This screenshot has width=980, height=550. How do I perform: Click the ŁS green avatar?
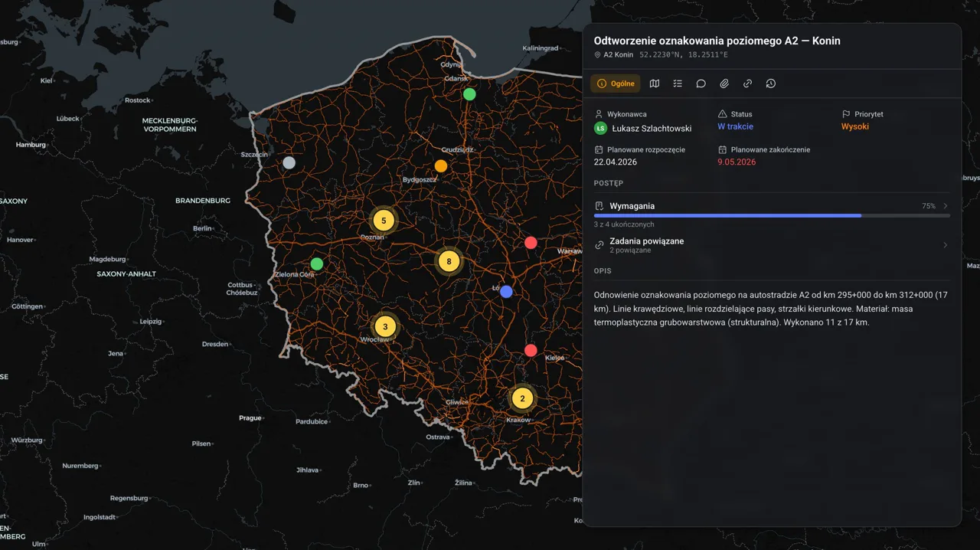coord(600,128)
